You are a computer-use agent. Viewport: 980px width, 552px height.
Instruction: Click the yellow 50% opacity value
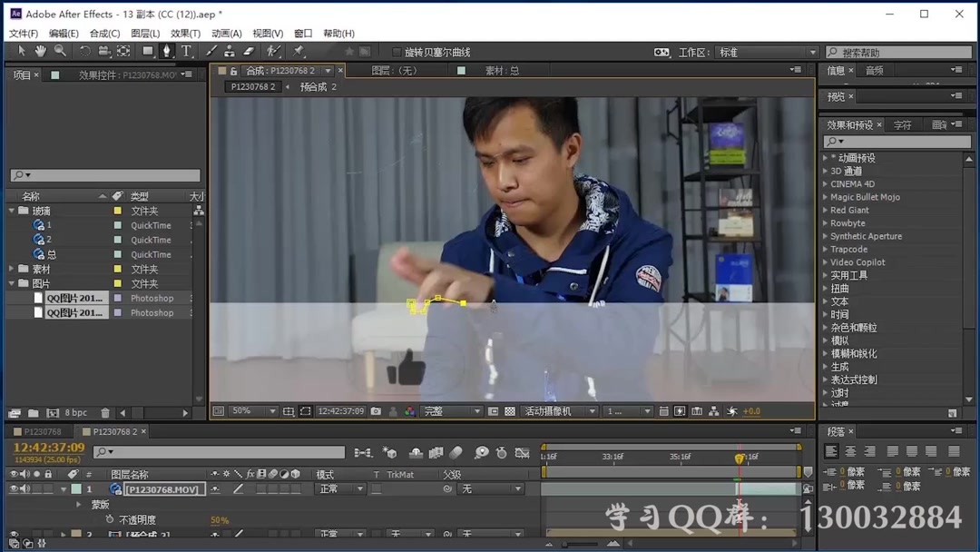click(218, 518)
